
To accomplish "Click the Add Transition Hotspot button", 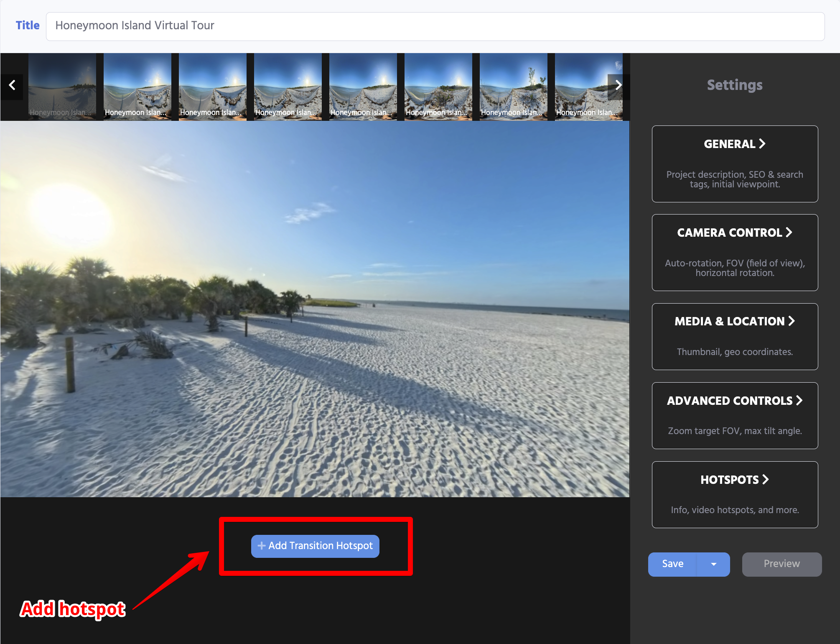I will tap(315, 546).
